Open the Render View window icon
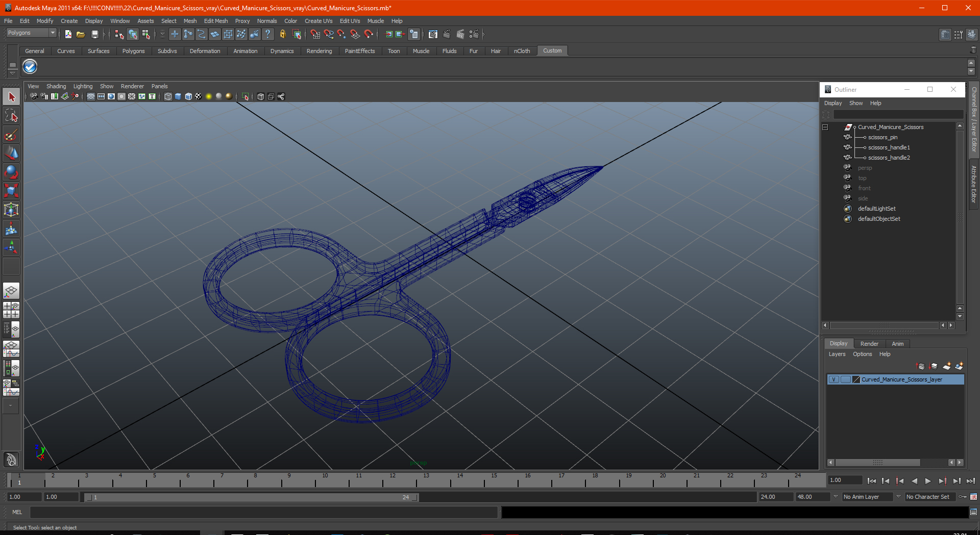 tap(433, 34)
